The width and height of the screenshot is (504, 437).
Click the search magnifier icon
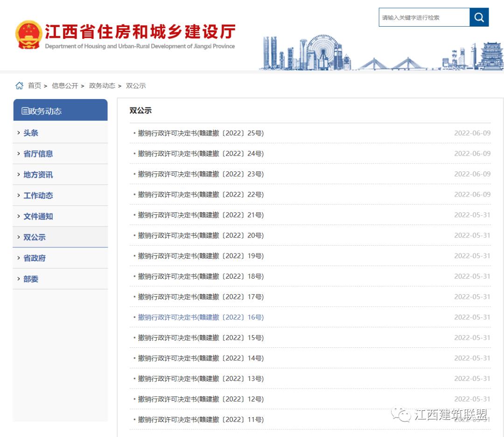coord(479,17)
